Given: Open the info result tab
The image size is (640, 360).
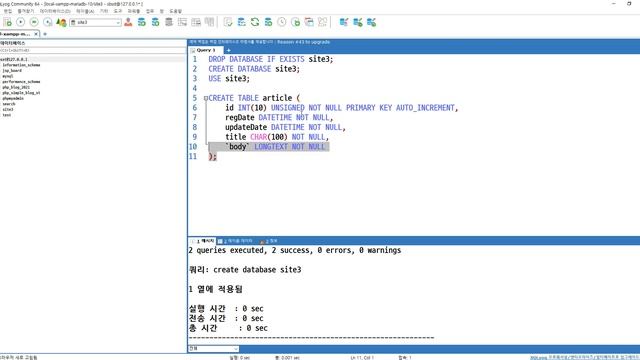Looking at the screenshot, I should pos(269,241).
